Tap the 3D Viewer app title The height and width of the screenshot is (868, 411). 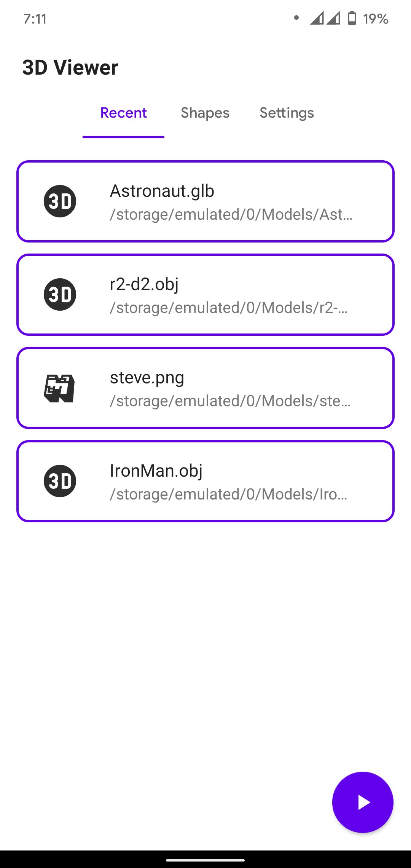(x=70, y=68)
